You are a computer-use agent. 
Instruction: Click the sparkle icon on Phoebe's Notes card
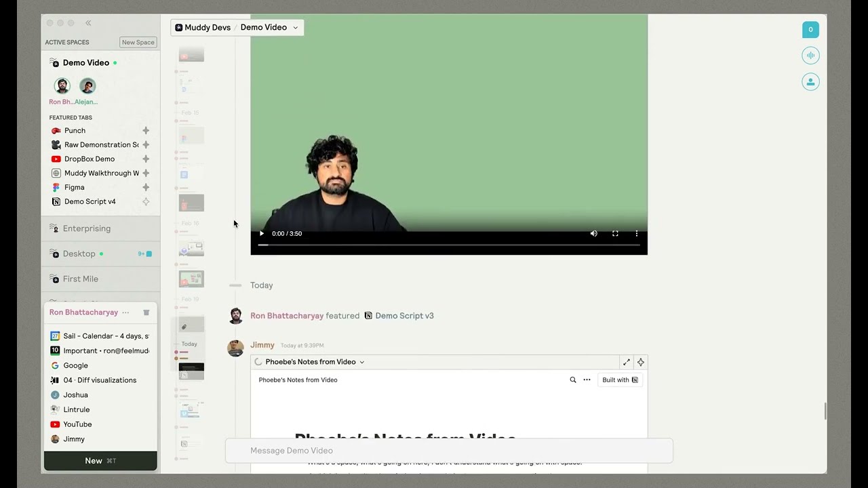click(641, 362)
